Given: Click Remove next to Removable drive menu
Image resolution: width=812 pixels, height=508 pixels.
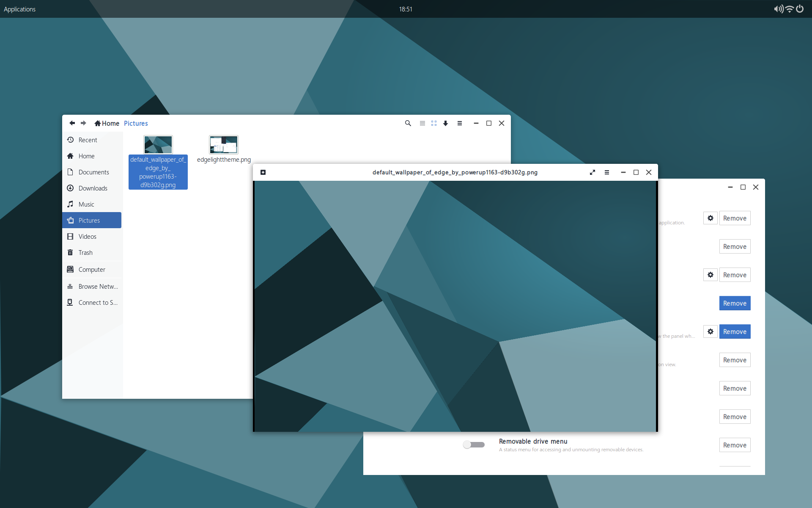Looking at the screenshot, I should pos(734,445).
